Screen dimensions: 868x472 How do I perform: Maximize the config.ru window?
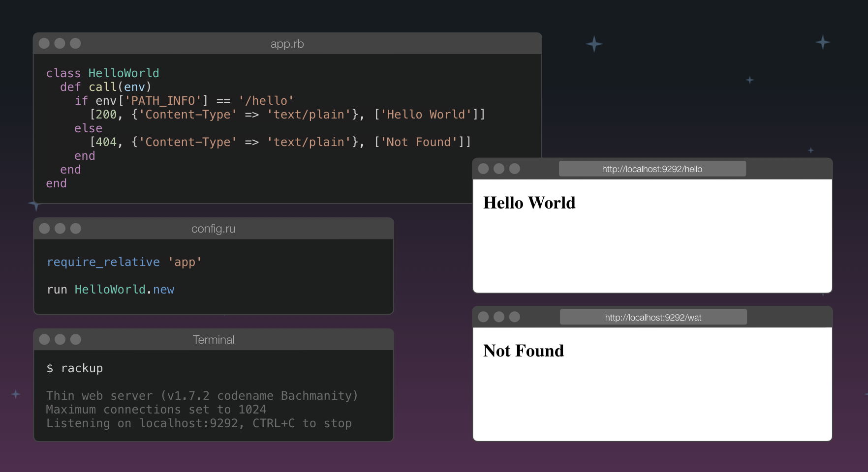coord(76,228)
